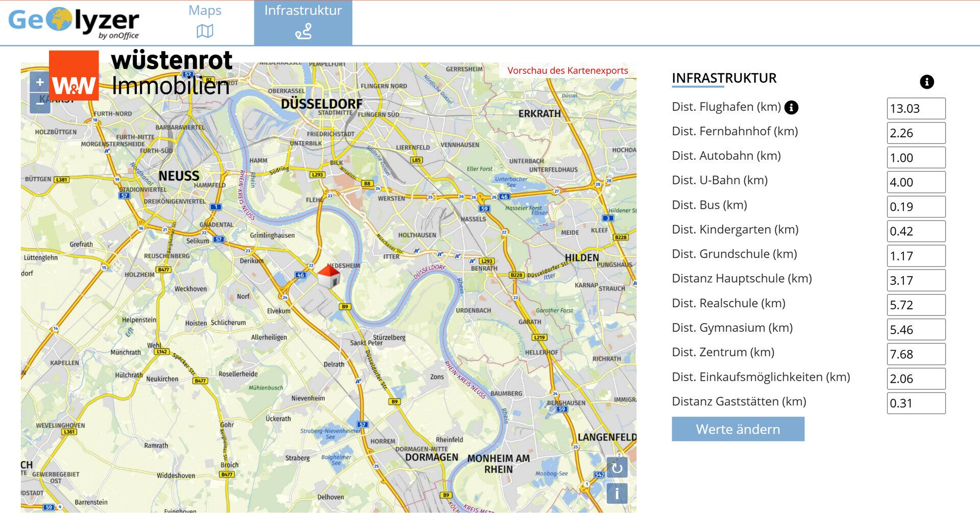The width and height of the screenshot is (980, 513).
Task: Click the INFRASTRUKTUR heading
Action: (x=724, y=78)
